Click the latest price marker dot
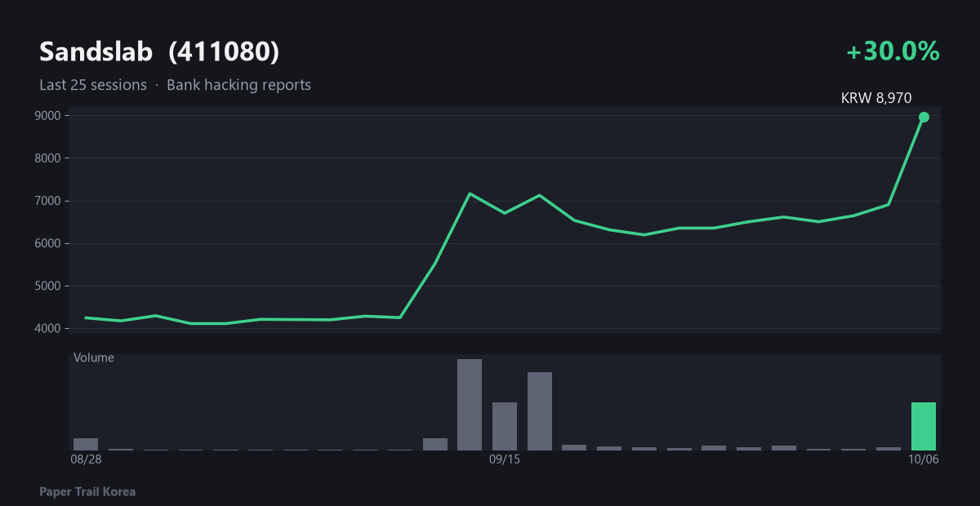Image resolution: width=980 pixels, height=506 pixels. pyautogui.click(x=924, y=117)
